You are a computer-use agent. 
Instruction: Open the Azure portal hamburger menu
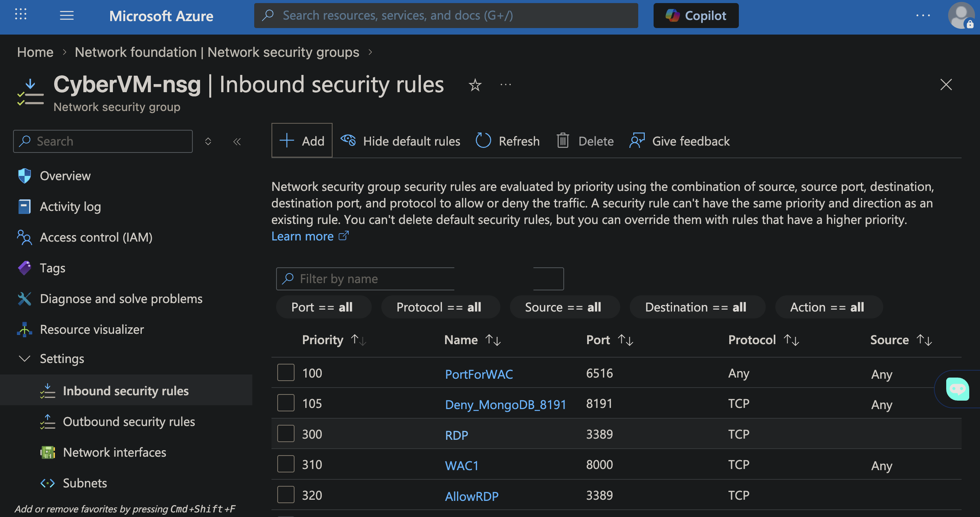[x=67, y=16]
